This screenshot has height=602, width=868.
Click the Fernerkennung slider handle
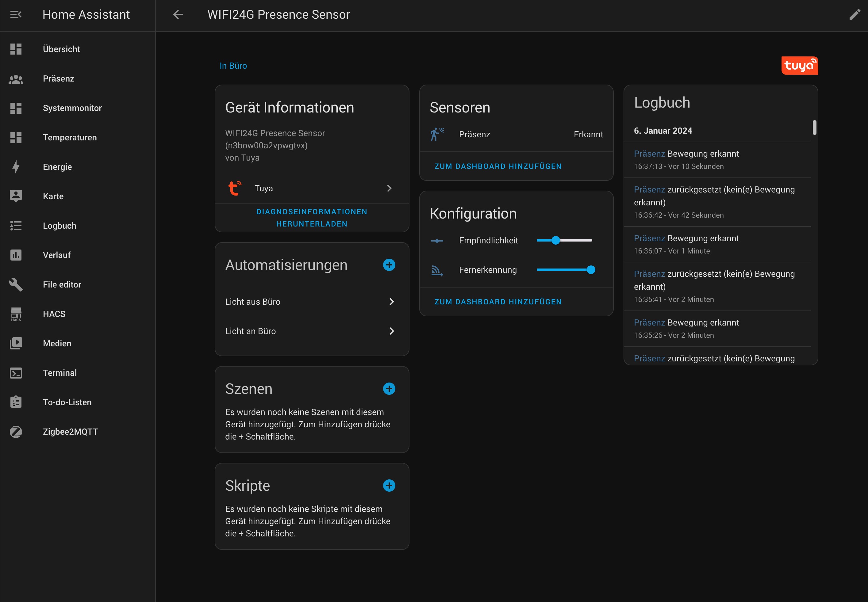tap(591, 270)
